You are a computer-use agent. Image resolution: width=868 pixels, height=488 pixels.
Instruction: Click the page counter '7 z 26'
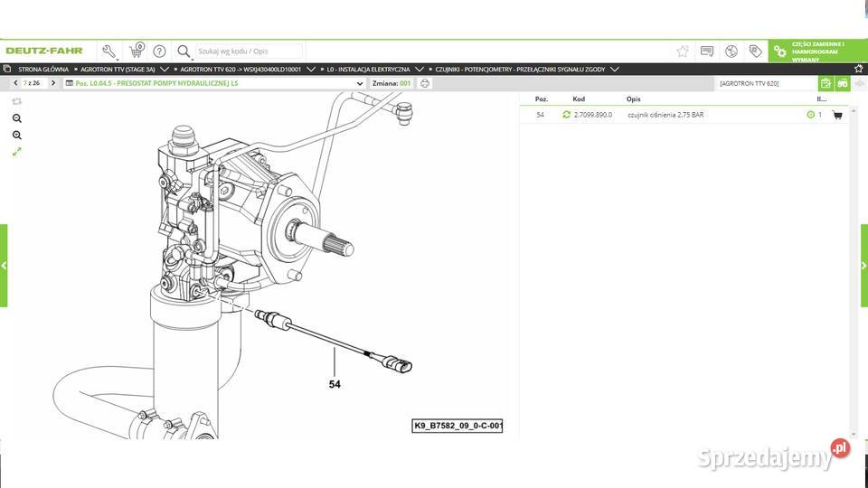point(32,83)
